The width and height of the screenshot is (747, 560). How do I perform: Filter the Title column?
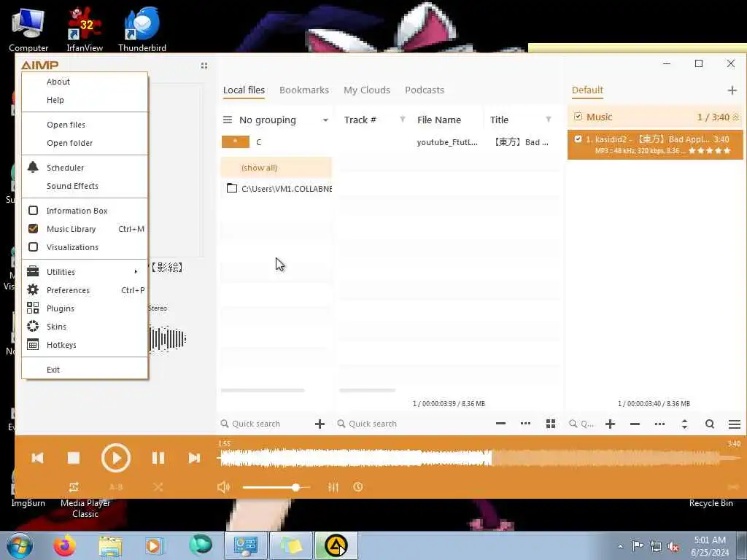click(x=549, y=120)
